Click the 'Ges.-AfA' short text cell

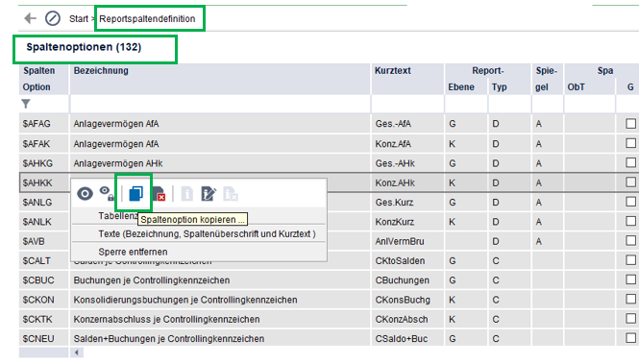coord(407,124)
